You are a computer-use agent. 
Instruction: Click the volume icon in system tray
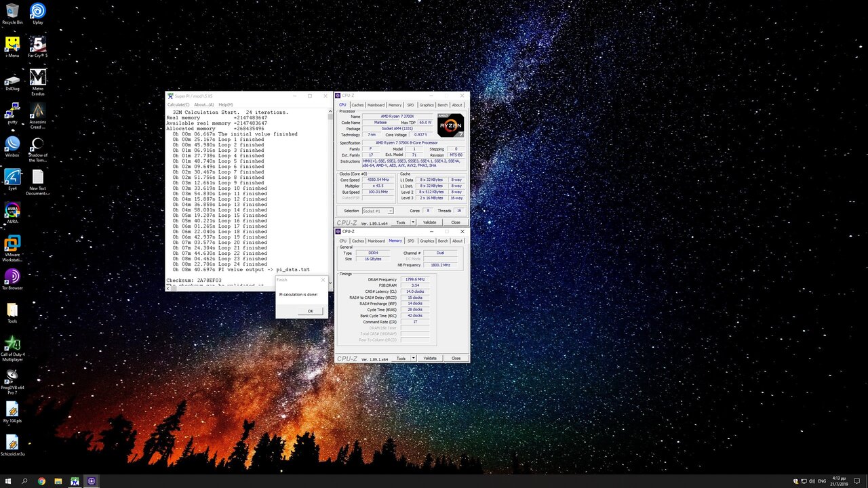[x=811, y=481]
